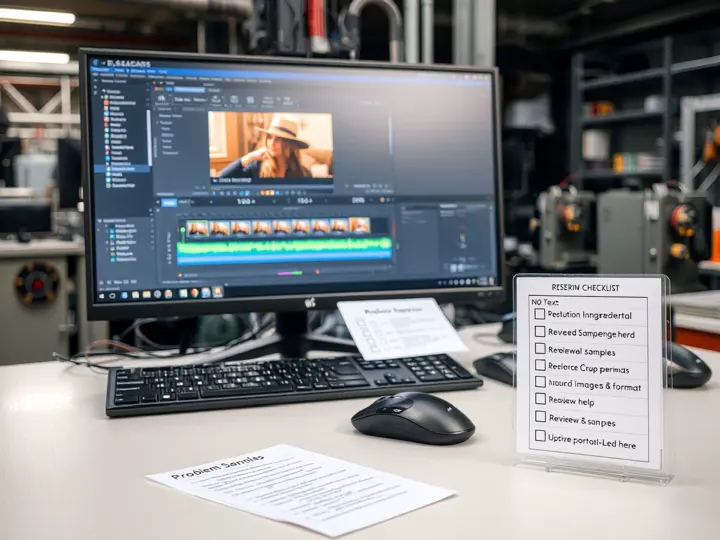Click the caption bar beneath the video preview
The width and height of the screenshot is (720, 540).
coord(272,181)
